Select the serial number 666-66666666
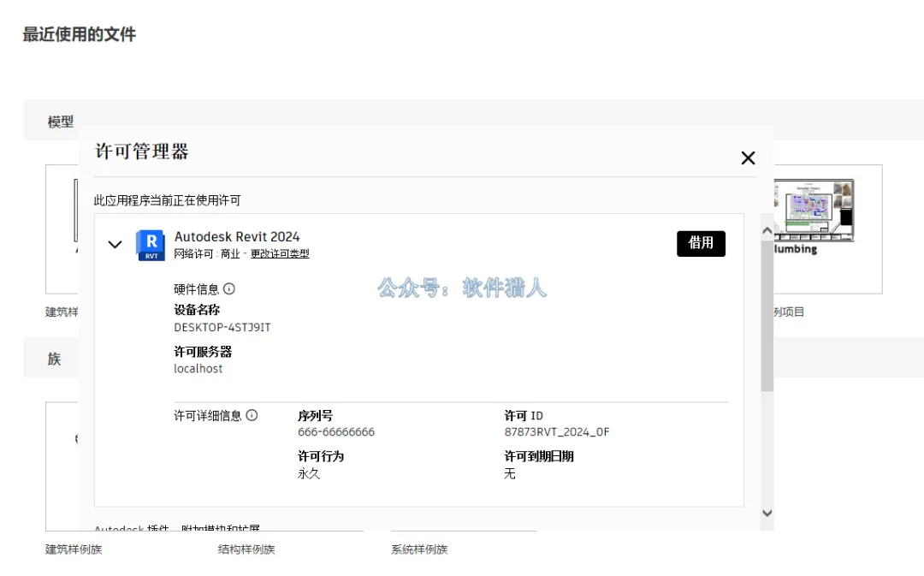This screenshot has width=924, height=576. (336, 432)
